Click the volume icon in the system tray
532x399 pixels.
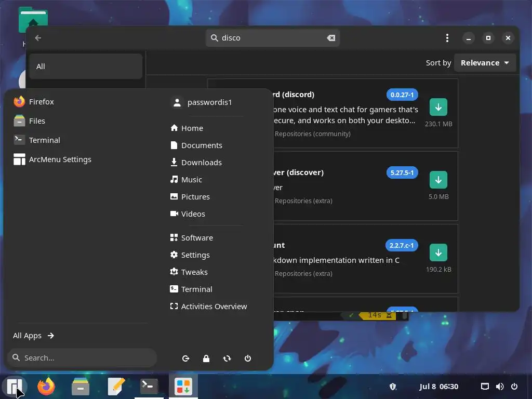coord(500,387)
